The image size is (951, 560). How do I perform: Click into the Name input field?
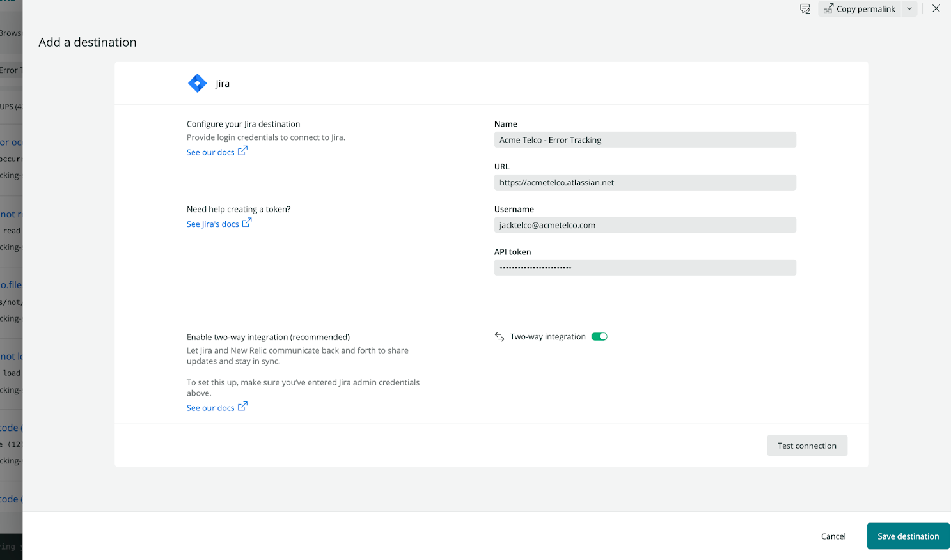pyautogui.click(x=645, y=140)
